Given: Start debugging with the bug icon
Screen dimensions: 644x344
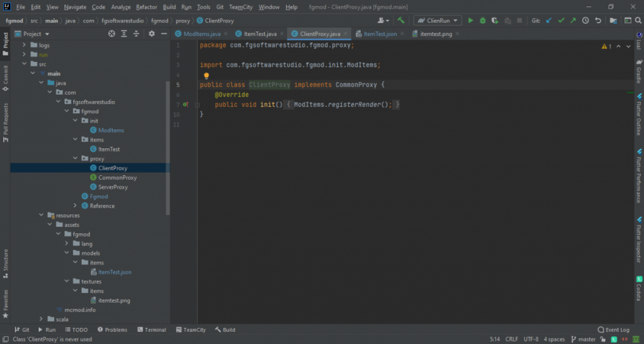Looking at the screenshot, I should 482,21.
